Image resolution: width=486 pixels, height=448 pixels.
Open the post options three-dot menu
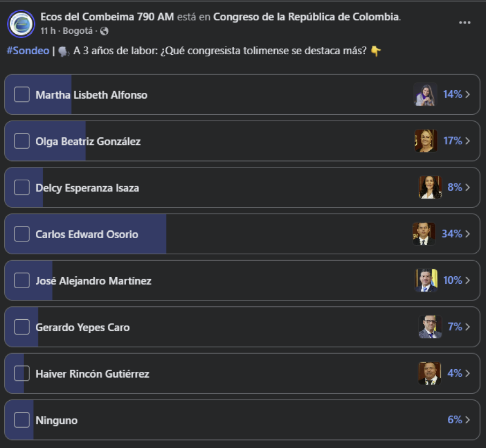point(465,23)
